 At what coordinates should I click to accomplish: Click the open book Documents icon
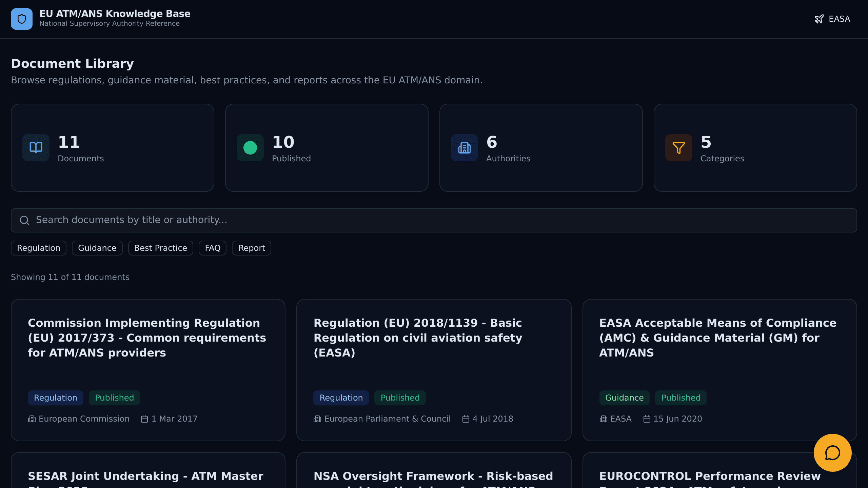(36, 148)
